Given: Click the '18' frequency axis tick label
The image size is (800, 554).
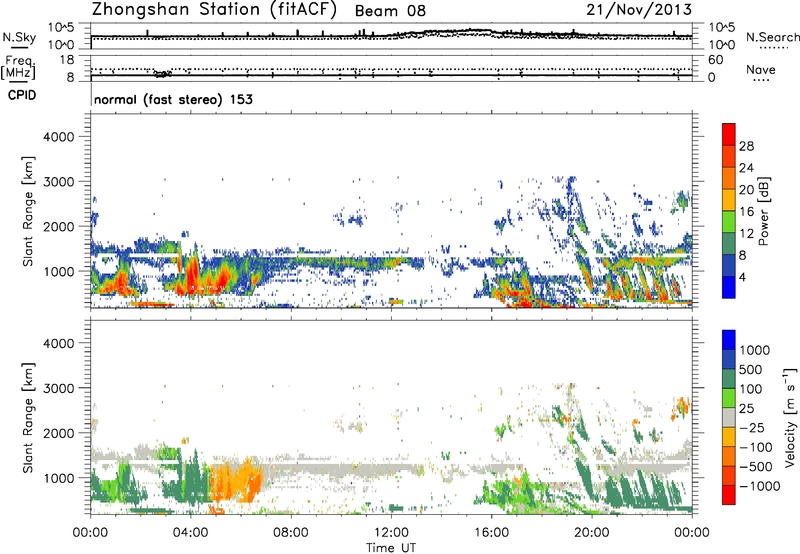Looking at the screenshot, I should click(x=67, y=60).
